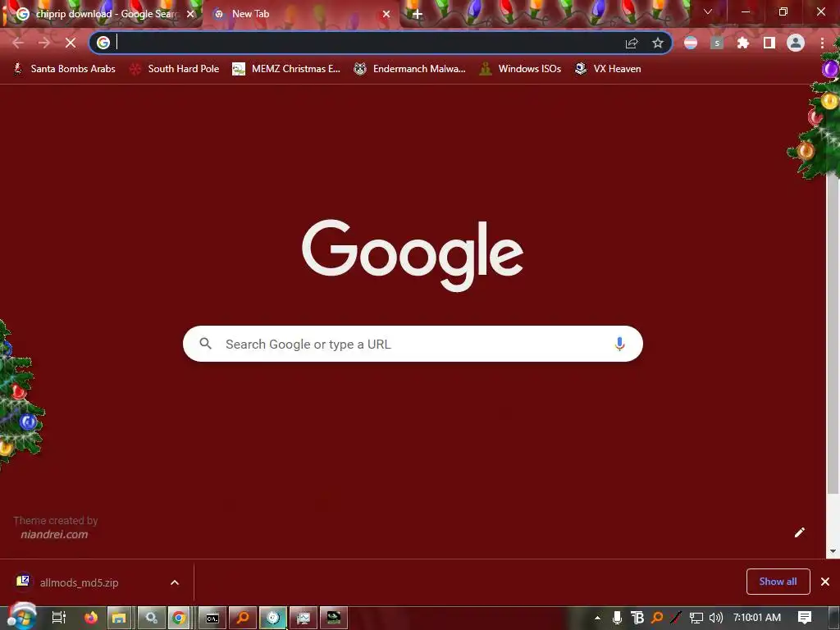Open the Command Prompt taskbar button
Viewport: 840px width, 630px height.
coord(212,618)
